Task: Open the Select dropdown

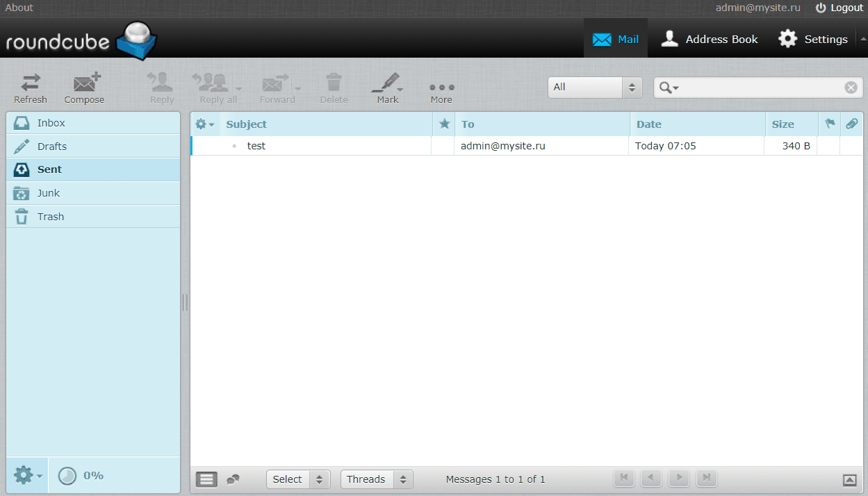Action: [298, 479]
